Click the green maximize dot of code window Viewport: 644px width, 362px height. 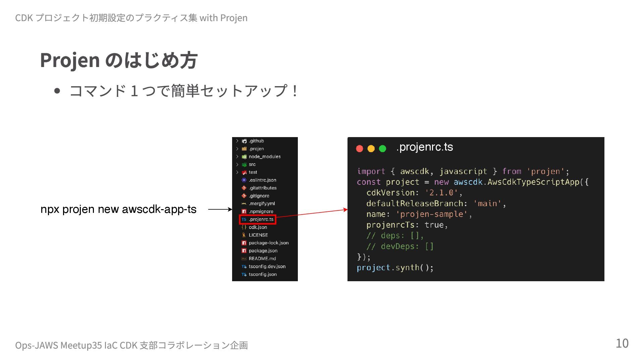tap(382, 148)
